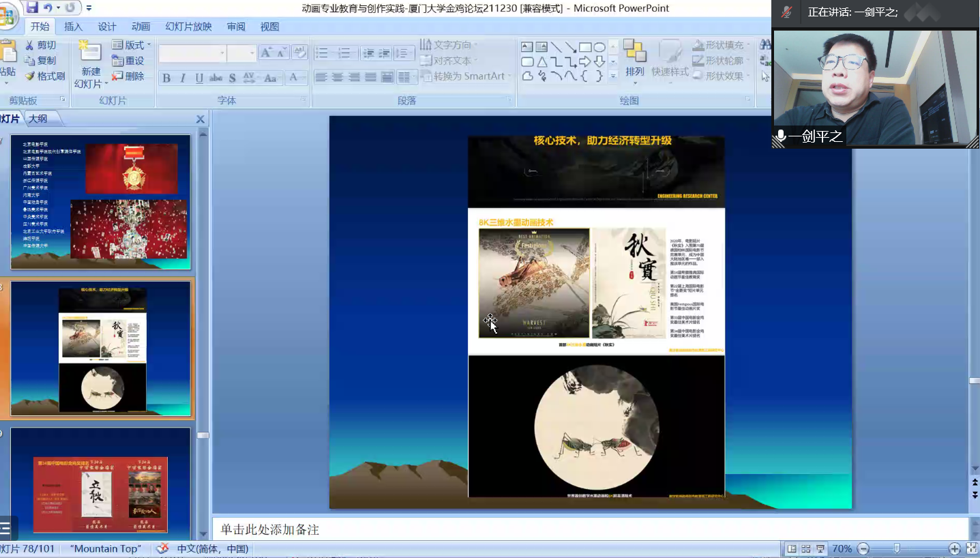Click the isosceles triangle shape icon
The height and width of the screenshot is (558, 980).
click(x=542, y=61)
